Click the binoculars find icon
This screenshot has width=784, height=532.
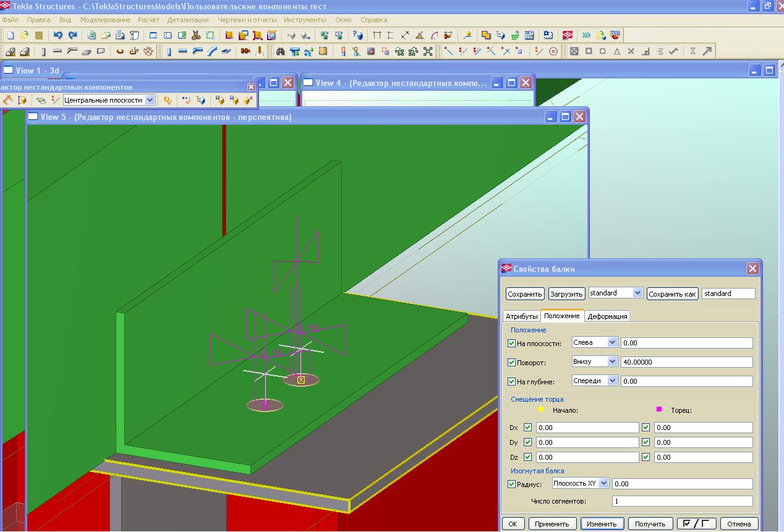coord(280,51)
